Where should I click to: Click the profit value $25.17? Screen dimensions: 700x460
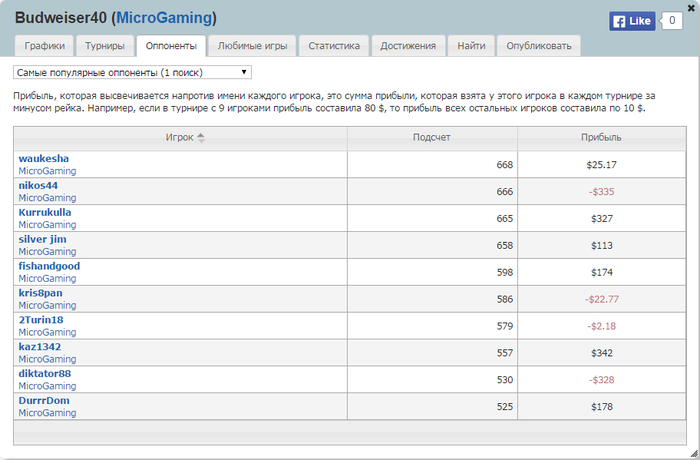601,165
